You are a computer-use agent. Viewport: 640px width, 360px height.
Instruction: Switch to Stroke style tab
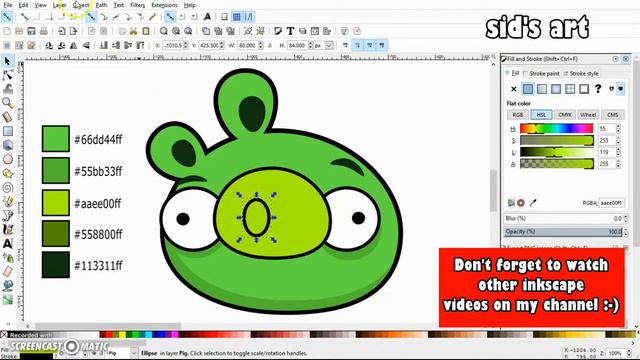pos(581,73)
